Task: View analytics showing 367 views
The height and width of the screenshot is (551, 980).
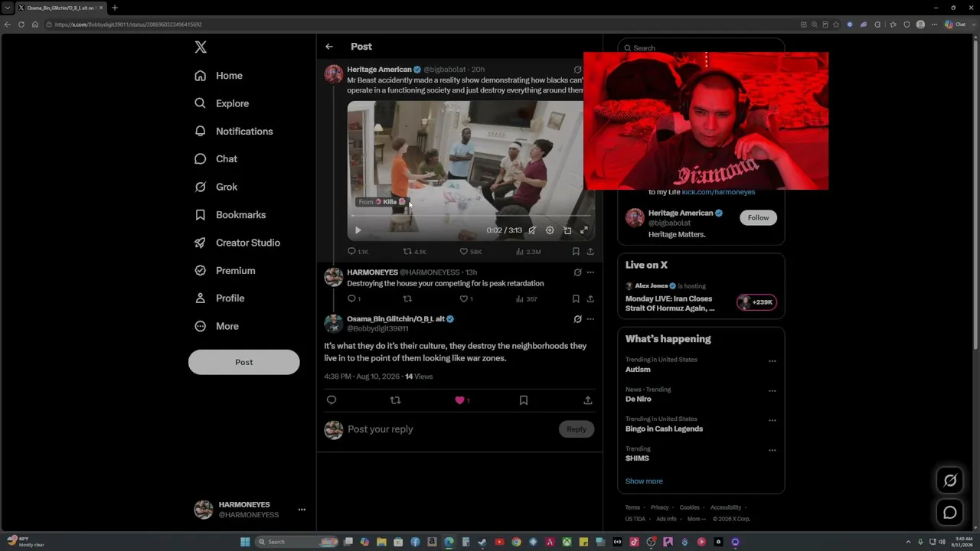Action: point(520,298)
